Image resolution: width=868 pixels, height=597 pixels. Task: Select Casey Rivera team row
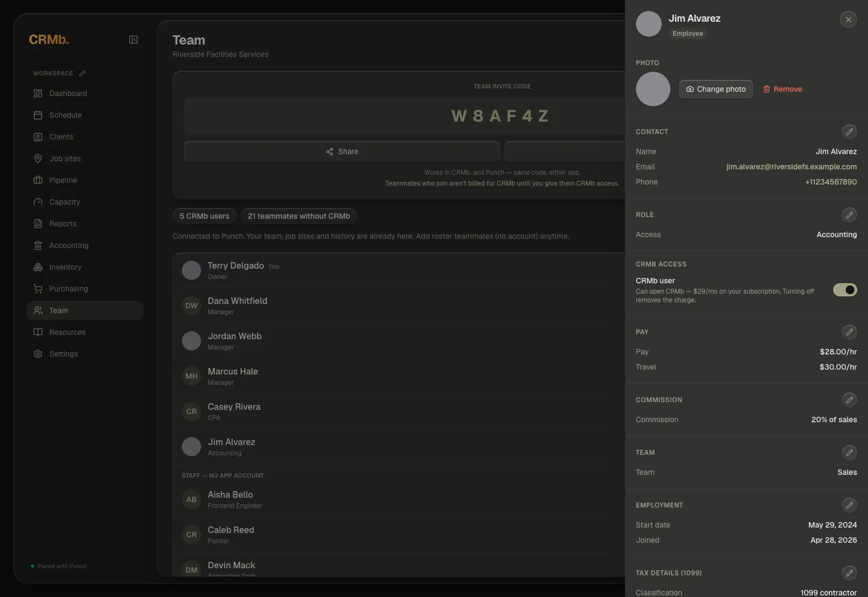399,411
